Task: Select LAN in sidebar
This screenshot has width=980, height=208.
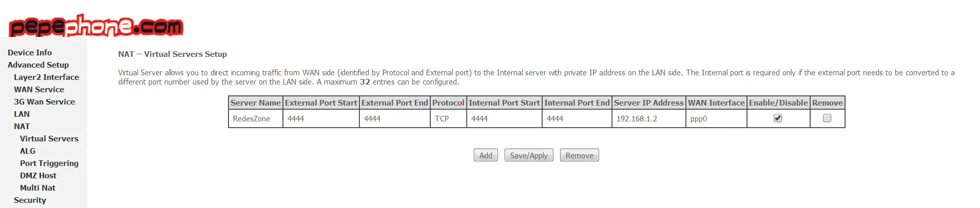Action: click(22, 114)
